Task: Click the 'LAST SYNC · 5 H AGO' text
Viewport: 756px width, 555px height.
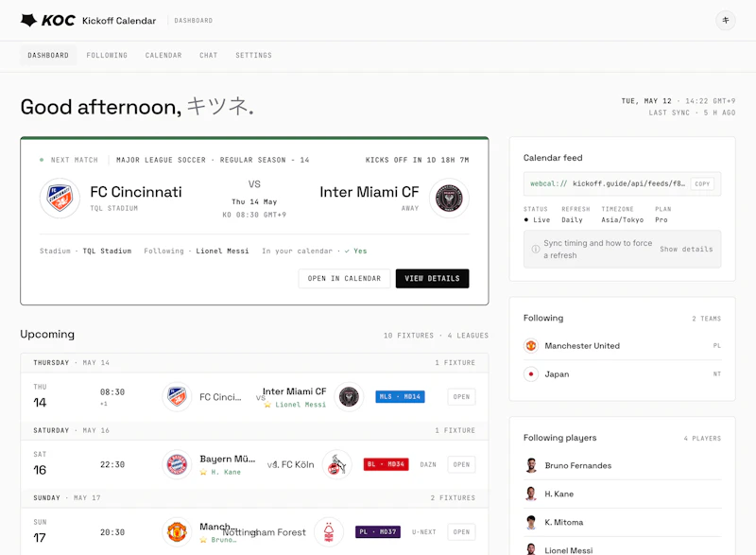Action: point(692,113)
